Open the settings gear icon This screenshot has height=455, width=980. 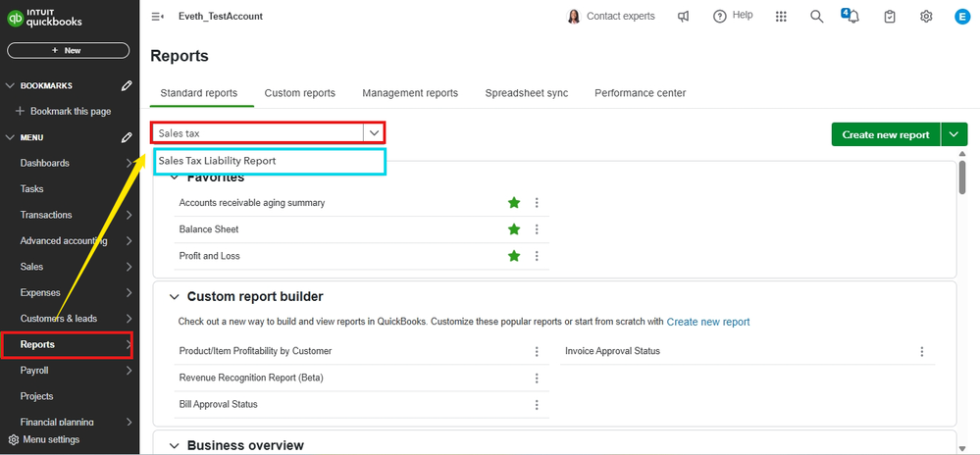(x=926, y=17)
